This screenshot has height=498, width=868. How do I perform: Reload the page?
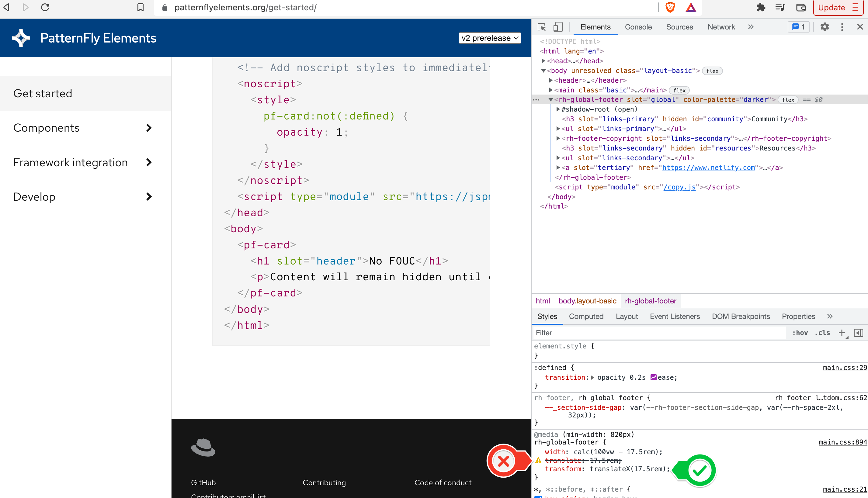[x=45, y=8]
